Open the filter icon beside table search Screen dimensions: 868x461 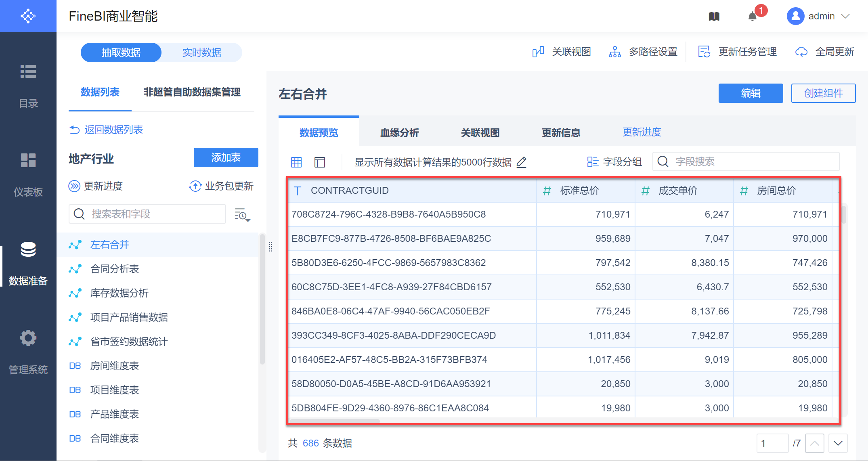click(x=242, y=215)
